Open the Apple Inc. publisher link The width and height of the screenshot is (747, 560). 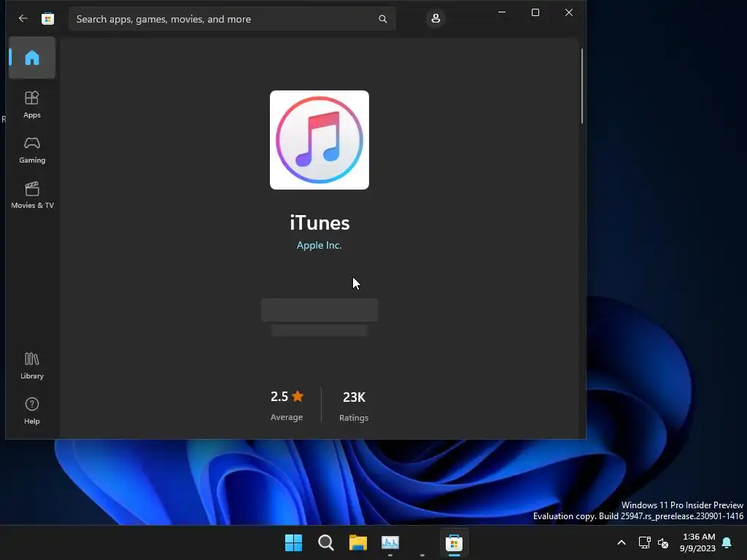tap(320, 245)
